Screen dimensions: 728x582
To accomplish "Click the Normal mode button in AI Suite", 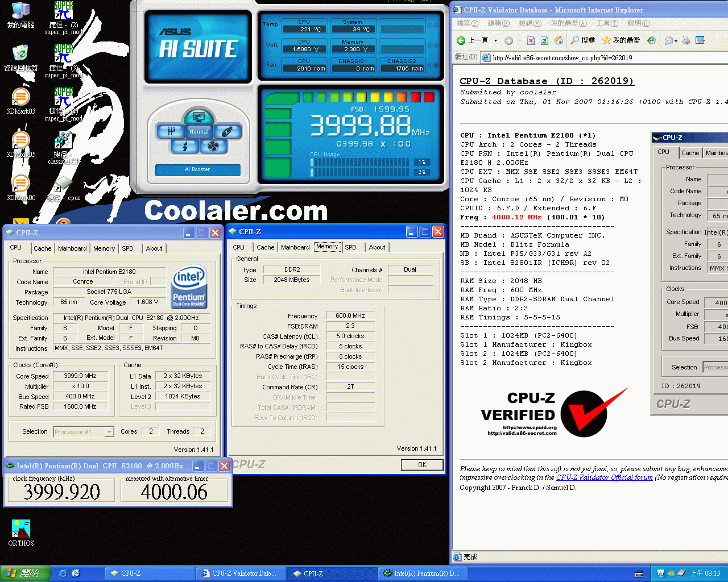I will [x=198, y=131].
